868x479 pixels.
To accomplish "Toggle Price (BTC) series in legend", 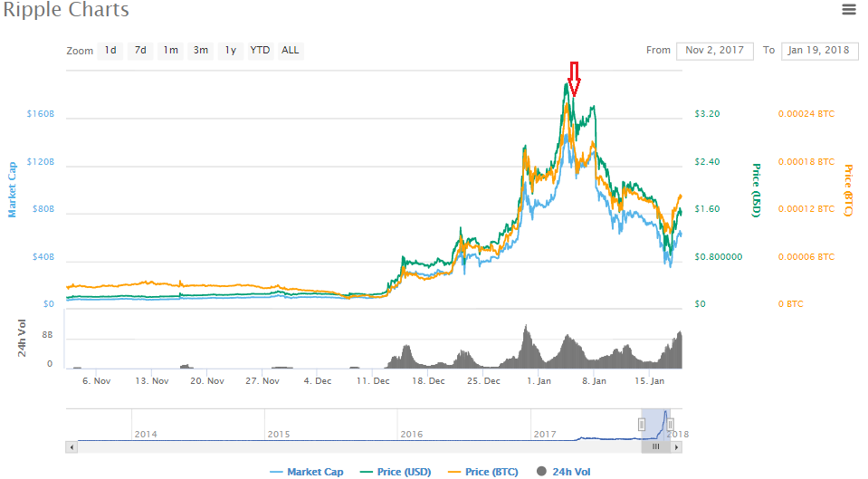I will click(483, 472).
